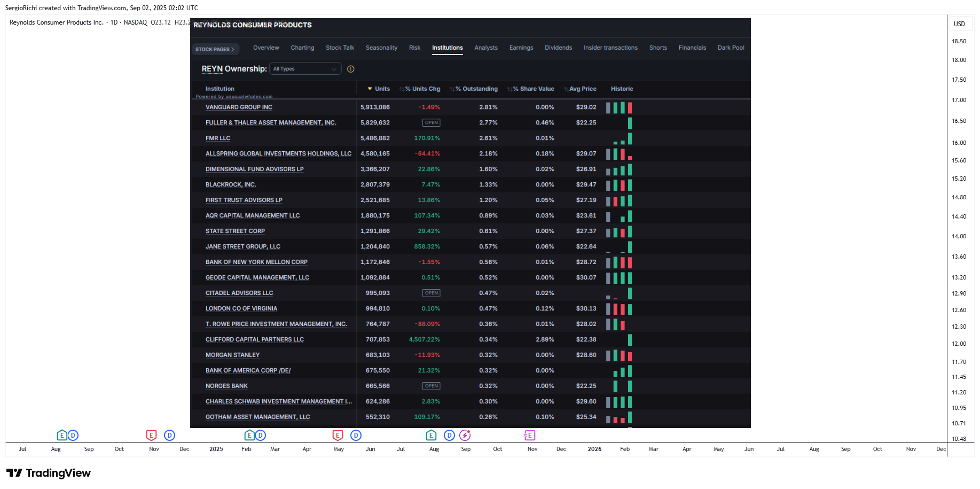This screenshot has height=489, width=980.
Task: Select the Institutions tab
Action: tap(448, 48)
